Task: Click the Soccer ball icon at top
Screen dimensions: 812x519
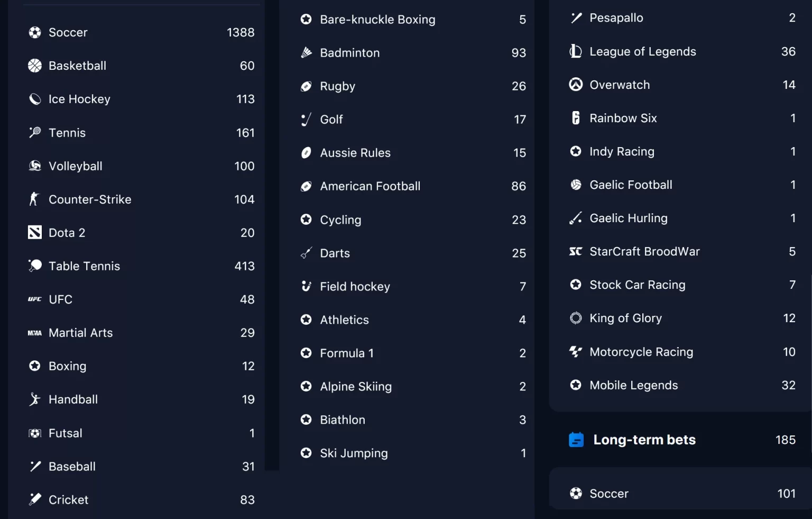Action: coord(35,33)
